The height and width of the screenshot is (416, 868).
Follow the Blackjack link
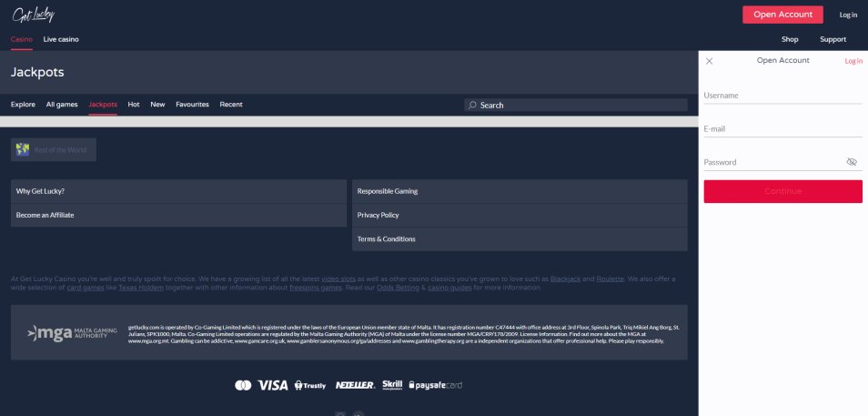coord(565,279)
